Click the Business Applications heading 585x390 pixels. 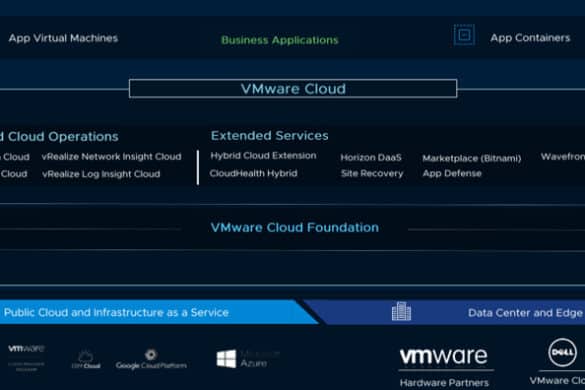pyautogui.click(x=279, y=40)
